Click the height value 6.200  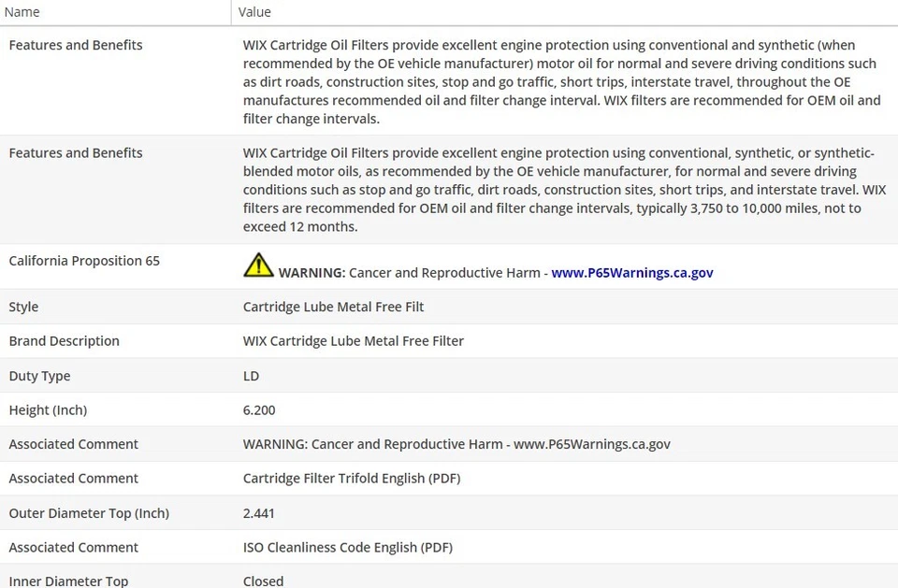coord(259,410)
